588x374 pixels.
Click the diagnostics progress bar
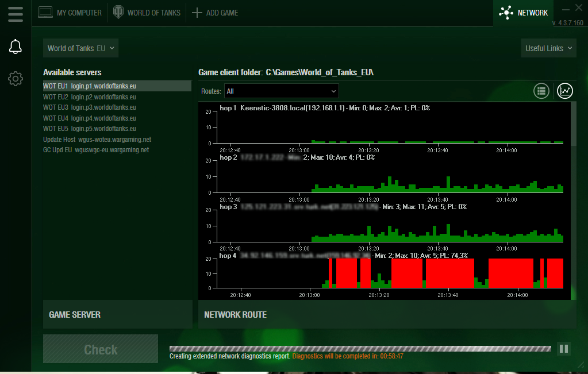(x=360, y=349)
